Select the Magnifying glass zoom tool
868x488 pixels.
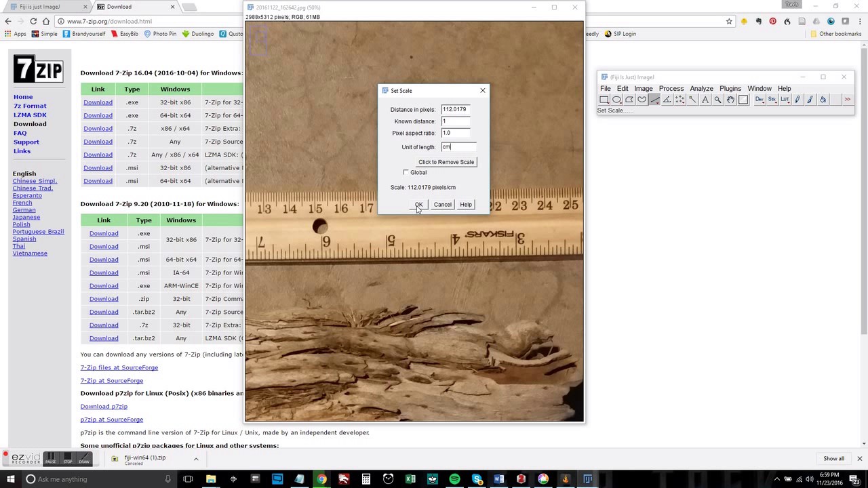717,100
